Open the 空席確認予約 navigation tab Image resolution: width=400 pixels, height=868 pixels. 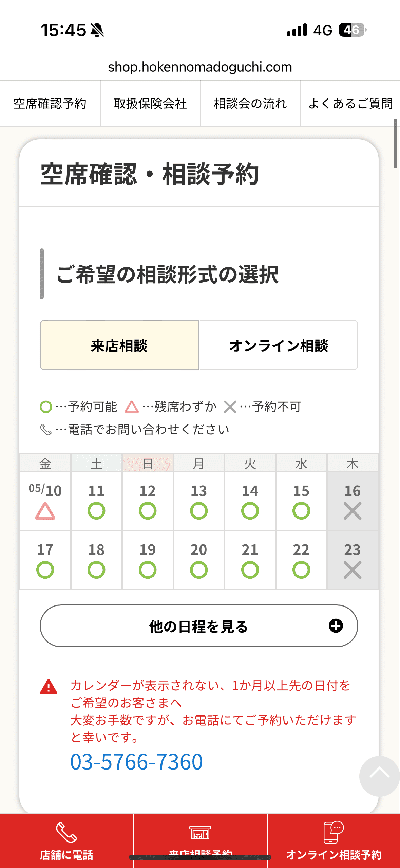tap(50, 104)
